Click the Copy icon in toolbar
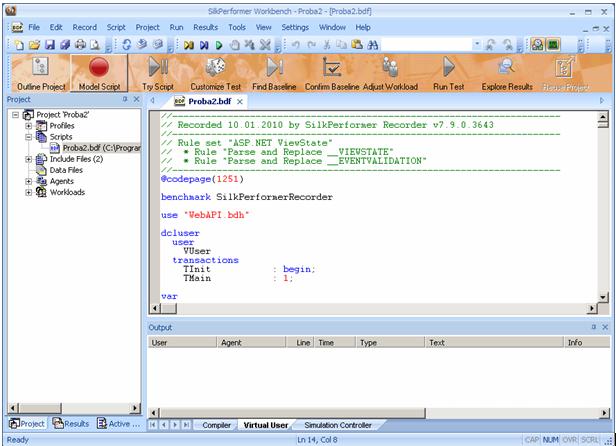This screenshot has height=446, width=616. (342, 45)
